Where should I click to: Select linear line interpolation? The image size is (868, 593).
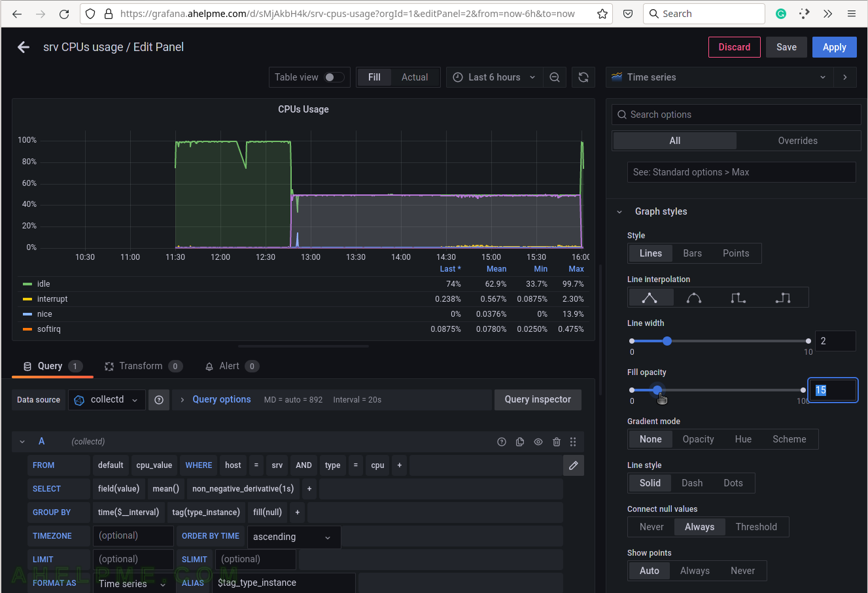click(650, 298)
